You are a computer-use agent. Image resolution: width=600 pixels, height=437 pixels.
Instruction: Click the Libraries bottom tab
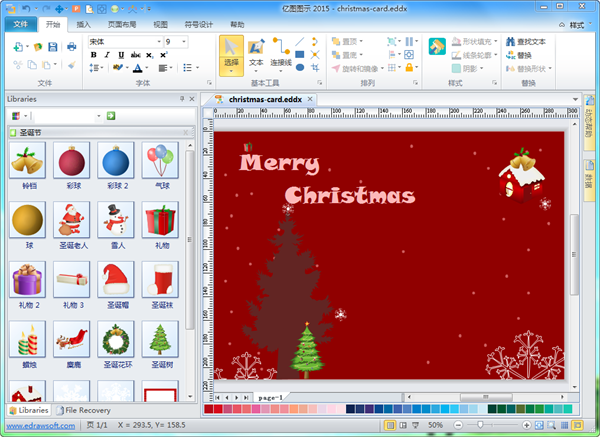point(29,410)
